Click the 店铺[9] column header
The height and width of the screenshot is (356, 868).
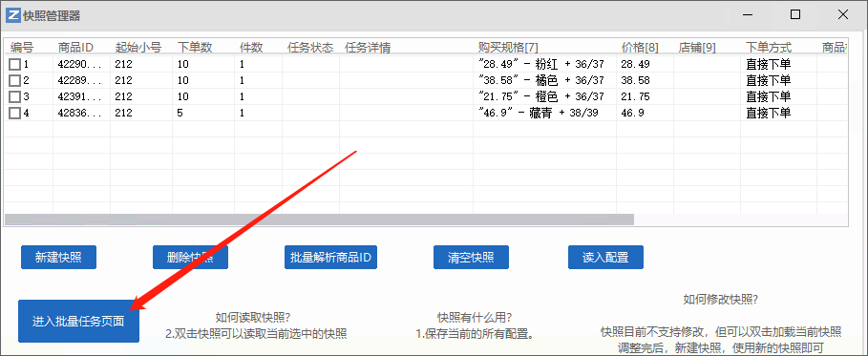coord(697,48)
